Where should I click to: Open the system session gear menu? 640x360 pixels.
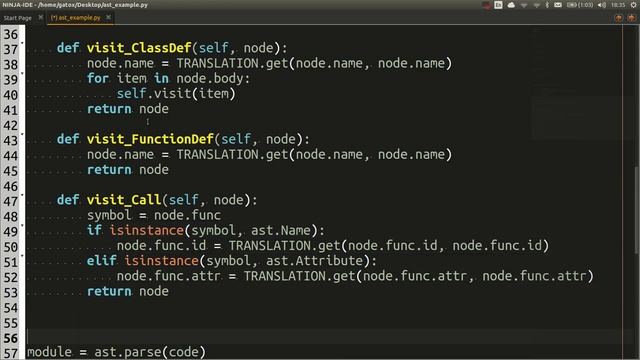click(x=633, y=5)
